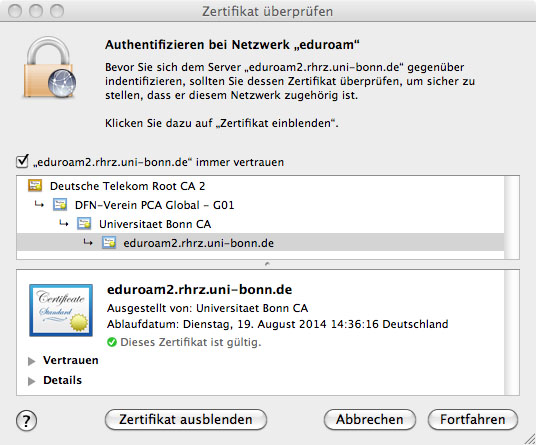Expand the Vertrauen disclosure triangle
The height and width of the screenshot is (445, 536).
[31, 361]
